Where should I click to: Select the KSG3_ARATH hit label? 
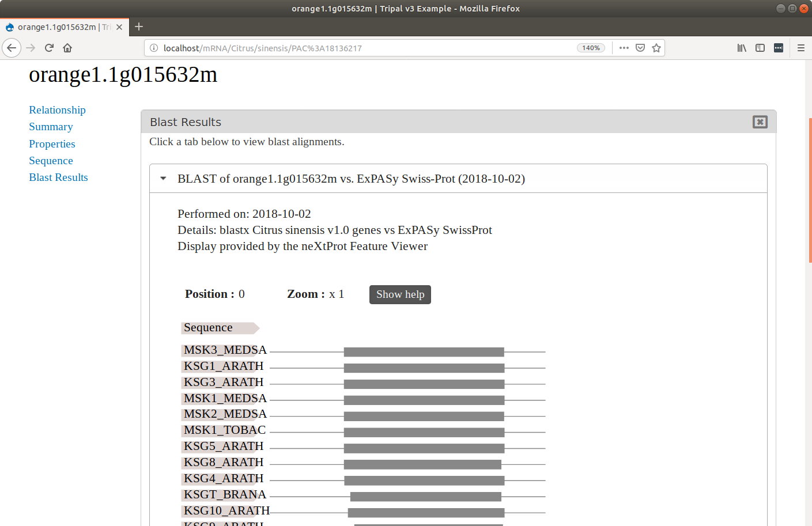pyautogui.click(x=223, y=383)
